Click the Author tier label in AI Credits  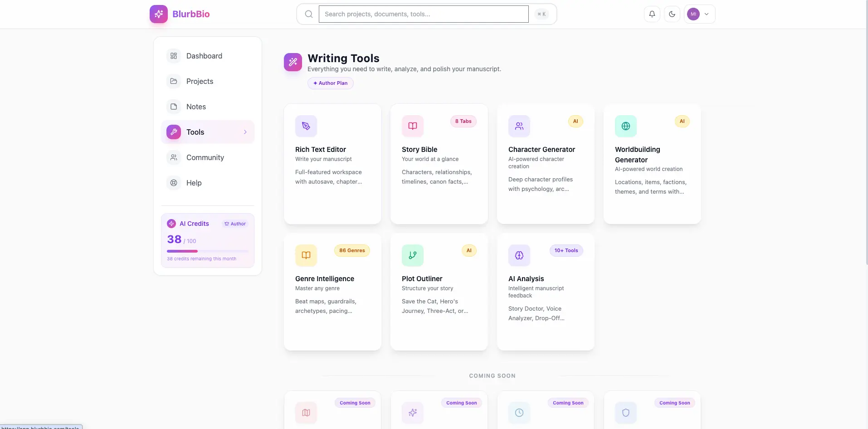pyautogui.click(x=235, y=224)
